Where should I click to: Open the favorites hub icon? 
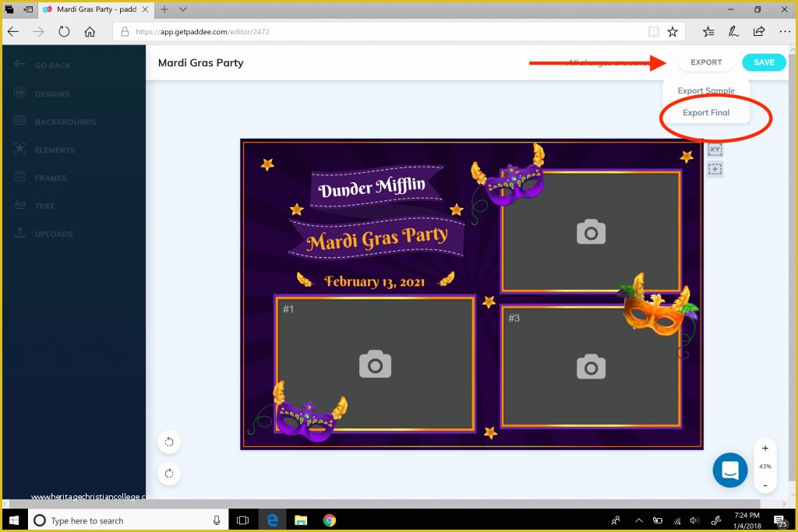[708, 31]
